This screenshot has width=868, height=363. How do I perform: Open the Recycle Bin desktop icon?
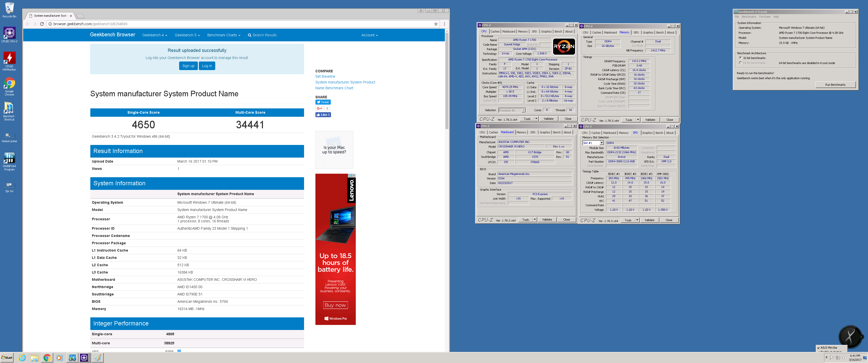coord(9,10)
